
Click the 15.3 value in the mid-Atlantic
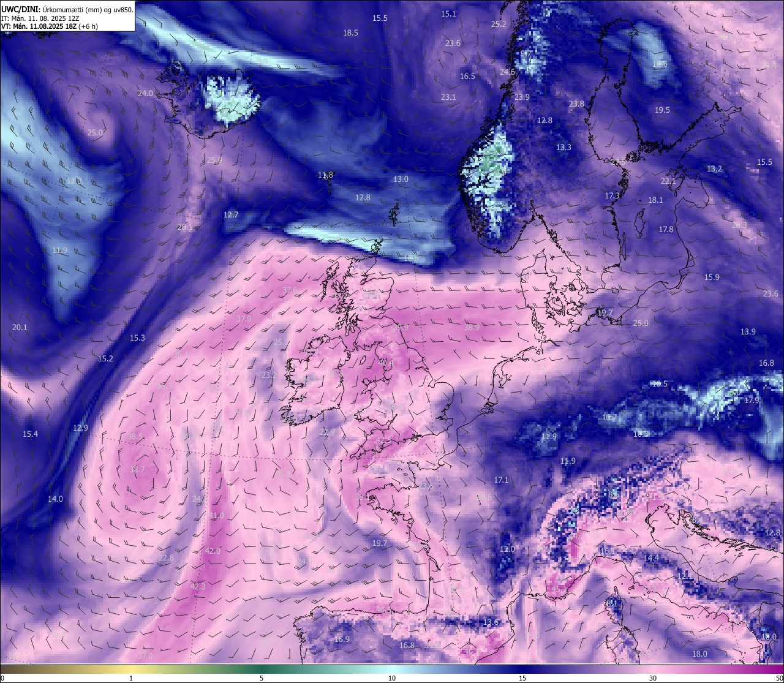(x=137, y=338)
